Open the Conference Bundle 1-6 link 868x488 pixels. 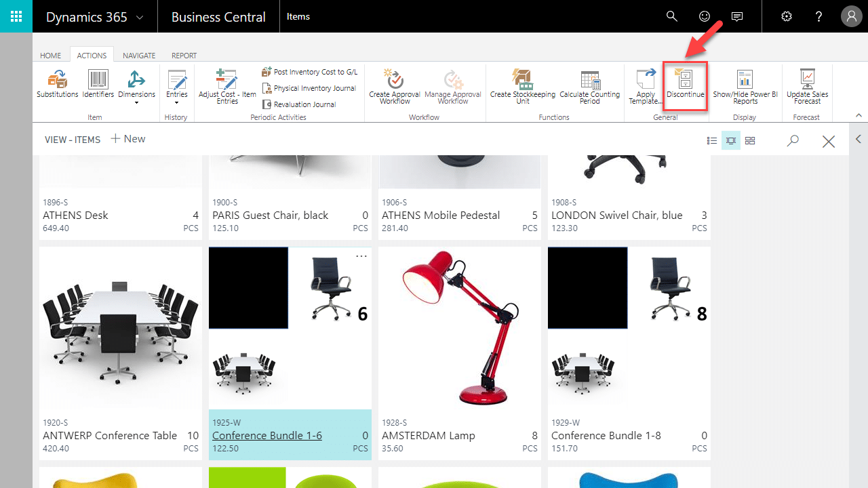click(x=267, y=436)
